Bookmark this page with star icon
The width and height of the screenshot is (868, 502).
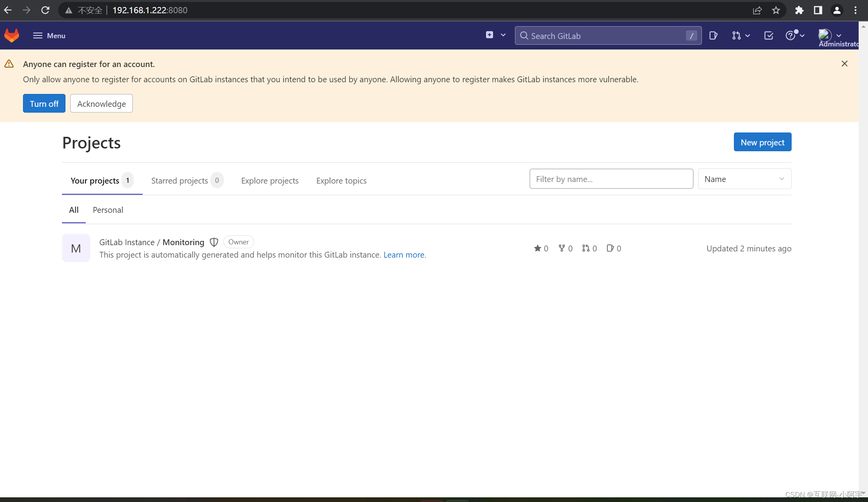pyautogui.click(x=776, y=11)
